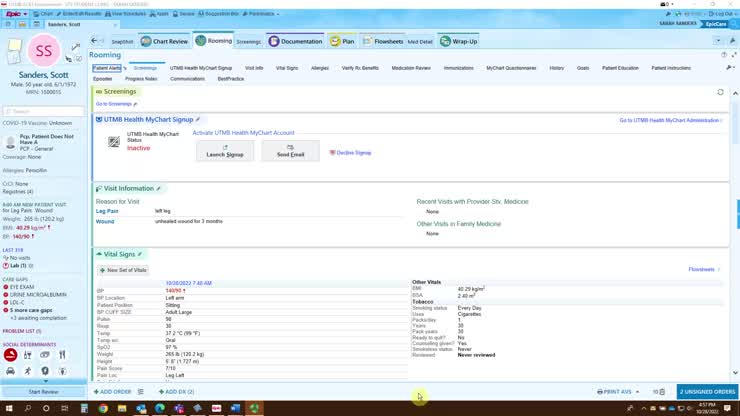740x416 pixels.
Task: Refresh the Screenings section
Action: pyautogui.click(x=720, y=92)
